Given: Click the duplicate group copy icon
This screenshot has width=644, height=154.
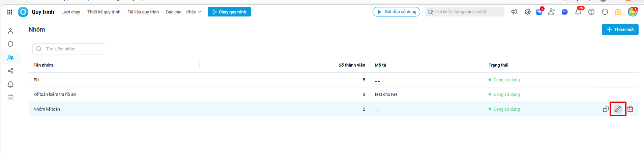Looking at the screenshot, I should click(x=606, y=109).
